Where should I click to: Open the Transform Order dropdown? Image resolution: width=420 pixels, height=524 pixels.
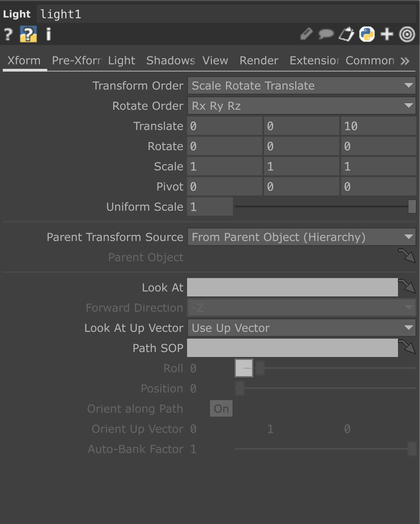[301, 86]
